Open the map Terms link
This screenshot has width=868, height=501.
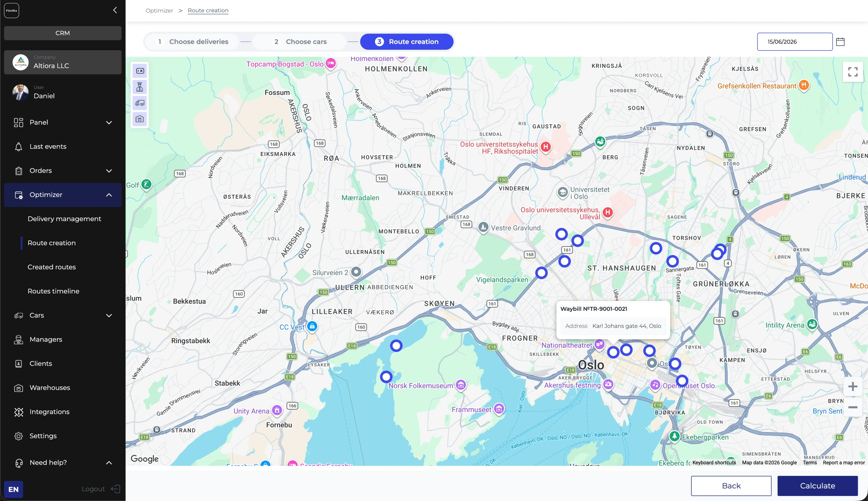pos(810,462)
